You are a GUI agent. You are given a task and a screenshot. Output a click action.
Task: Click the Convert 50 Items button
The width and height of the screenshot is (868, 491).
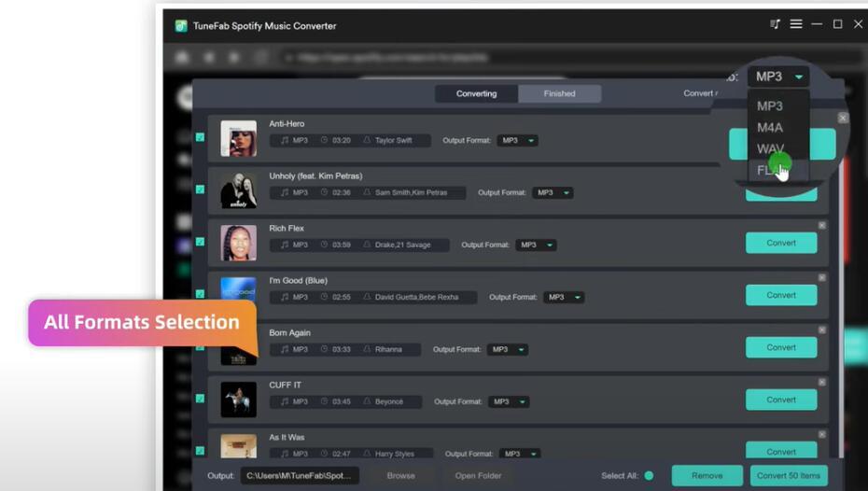coord(789,475)
